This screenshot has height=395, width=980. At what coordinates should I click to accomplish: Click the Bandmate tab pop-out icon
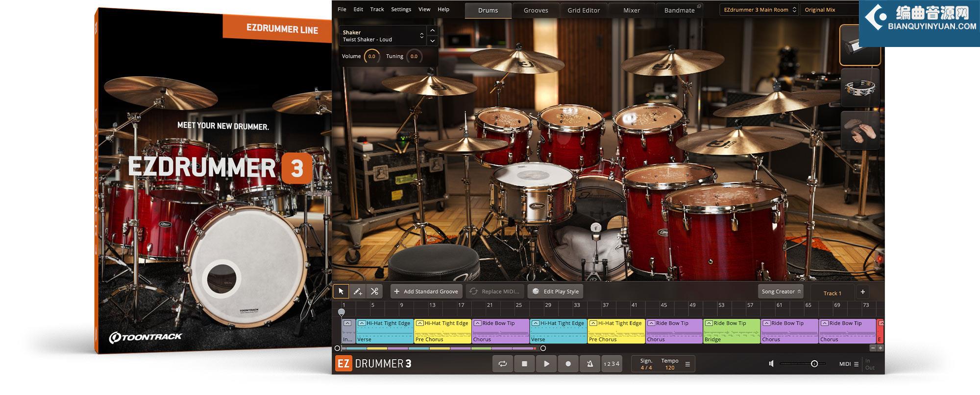click(x=699, y=6)
